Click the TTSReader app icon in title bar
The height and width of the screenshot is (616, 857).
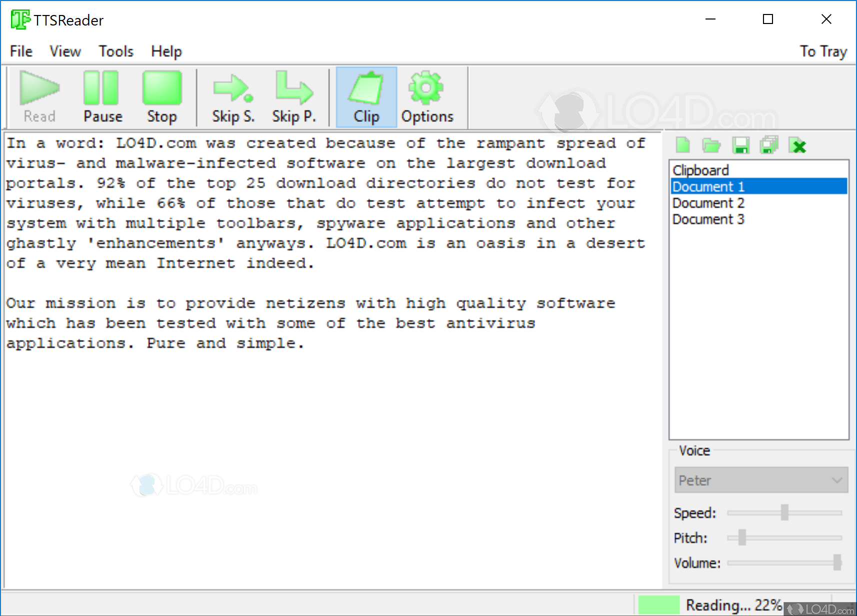[x=20, y=20]
